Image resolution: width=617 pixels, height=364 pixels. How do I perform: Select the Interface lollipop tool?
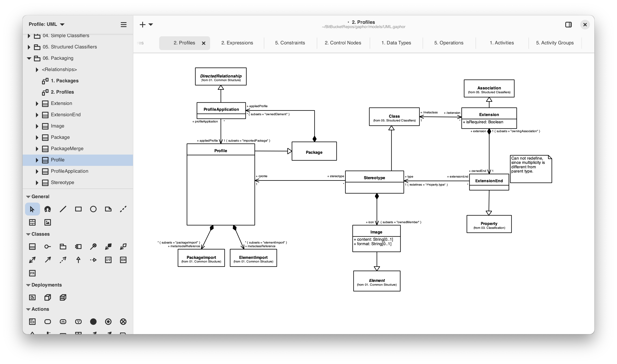coord(47,247)
